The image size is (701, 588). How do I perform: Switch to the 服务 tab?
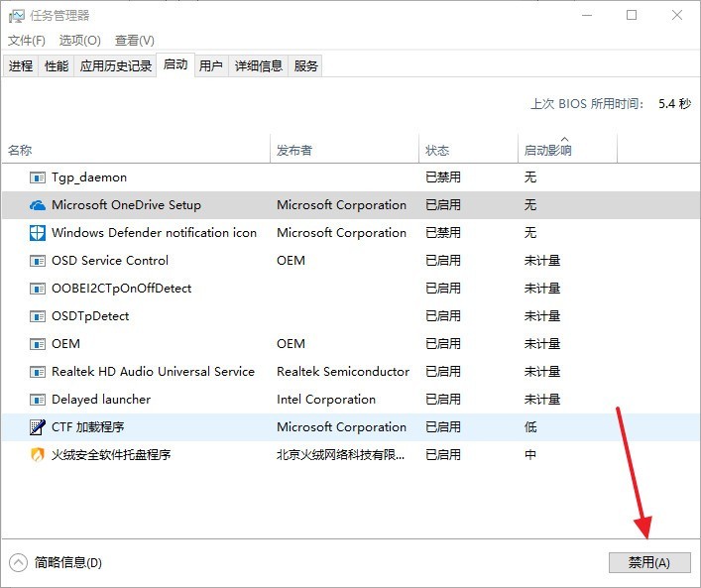[305, 66]
